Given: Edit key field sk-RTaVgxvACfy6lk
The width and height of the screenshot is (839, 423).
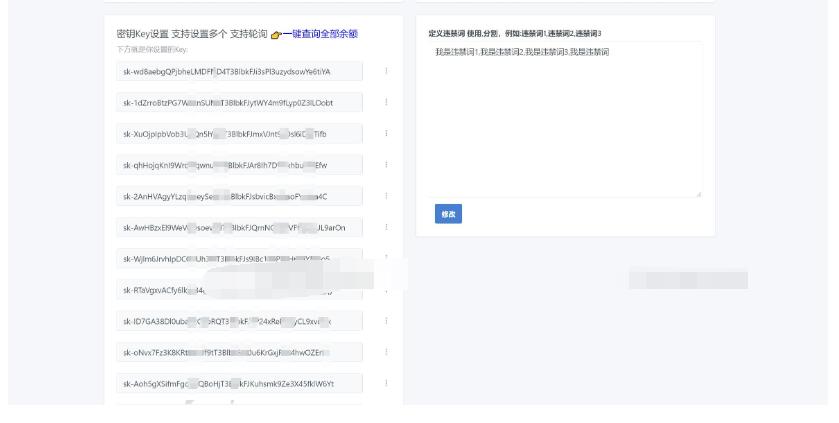Looking at the screenshot, I should point(240,290).
